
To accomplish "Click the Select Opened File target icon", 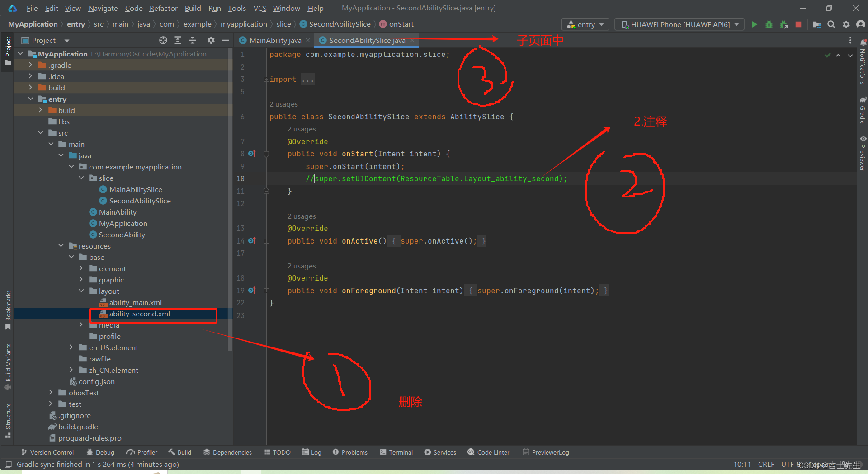I will point(163,40).
